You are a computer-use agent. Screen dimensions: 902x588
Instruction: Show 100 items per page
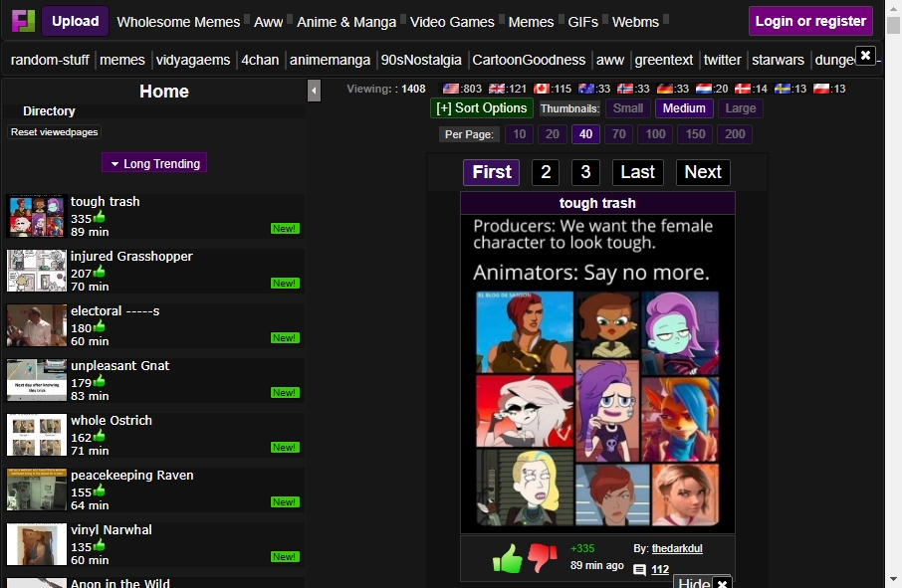point(655,134)
